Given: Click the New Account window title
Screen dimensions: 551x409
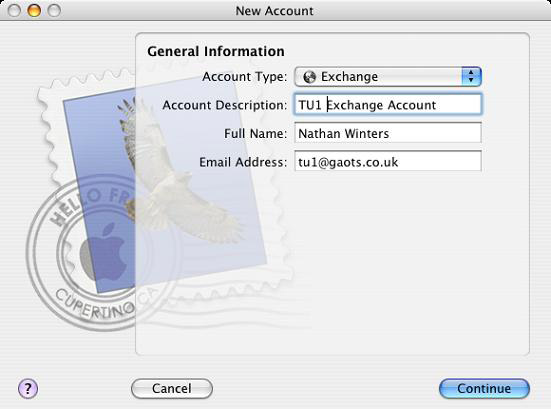Looking at the screenshot, I should [274, 11].
